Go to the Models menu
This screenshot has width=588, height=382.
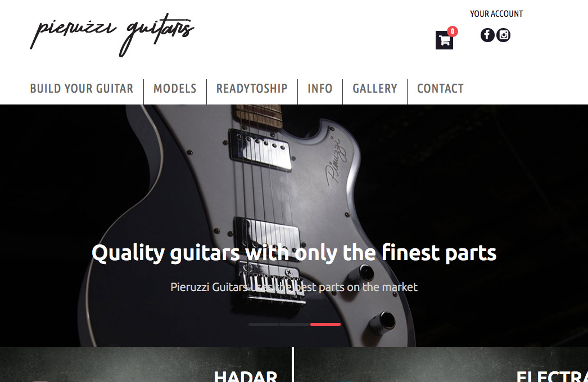tap(175, 88)
